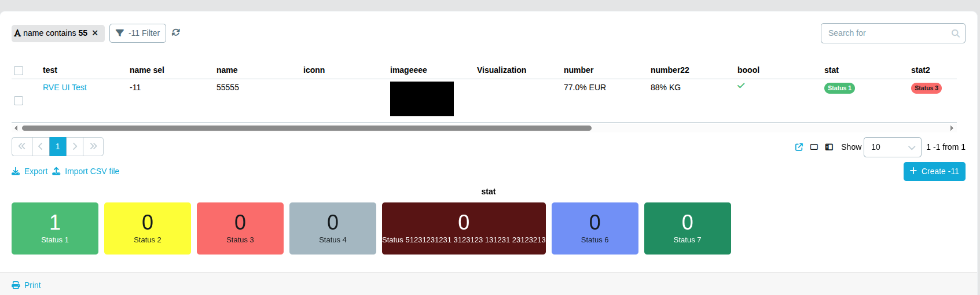The height and width of the screenshot is (295, 980).
Task: Click the yellow Status 2 tile
Action: pos(148,228)
